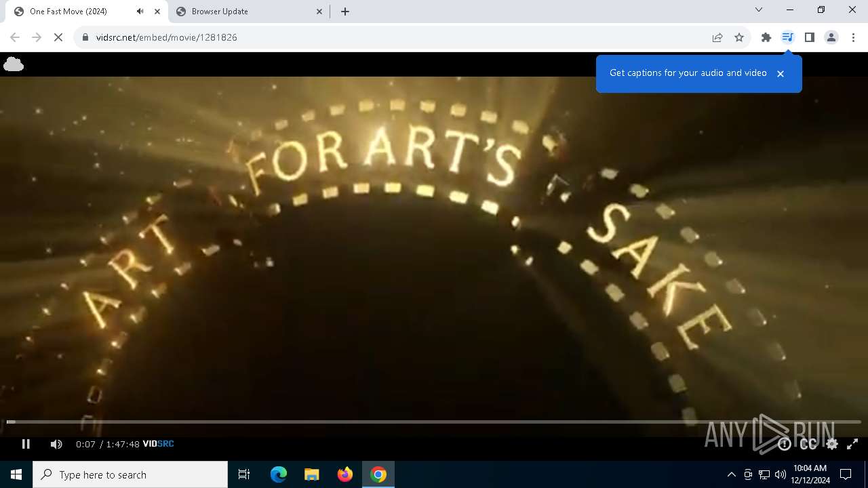
Task: Open the Windows Start menu
Action: coord(16,474)
